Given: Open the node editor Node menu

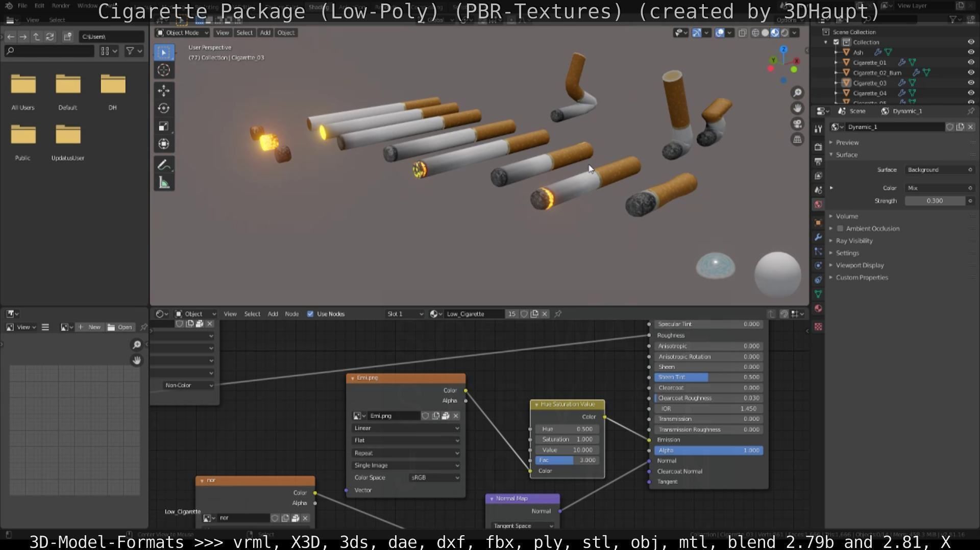Looking at the screenshot, I should [291, 314].
